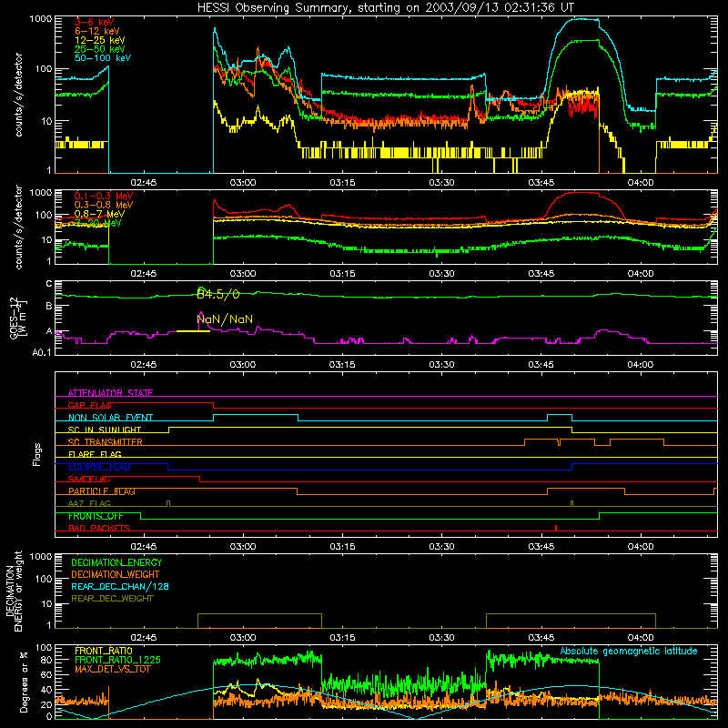Click the GAP_FLAG label
This screenshot has width=728, height=728.
pyautogui.click(x=89, y=405)
